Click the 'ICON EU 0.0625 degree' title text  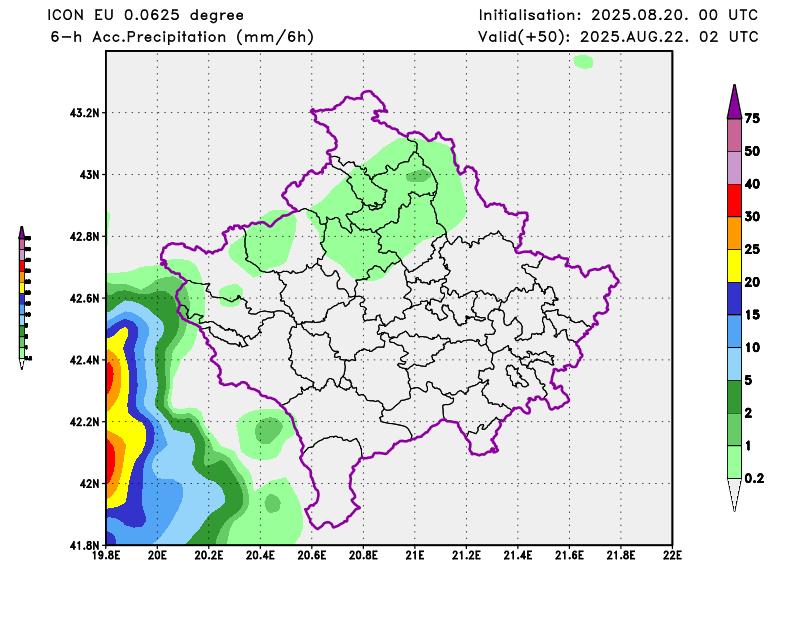coord(145,15)
